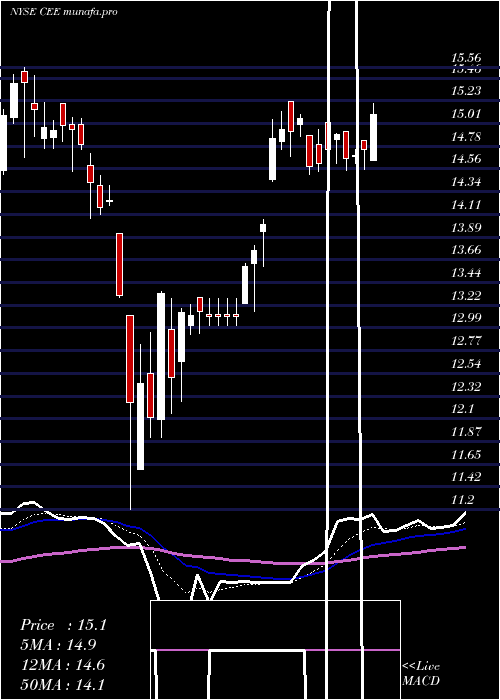500x700 pixels.
Task: Click the 12.77 price axis label
Action: [466, 341]
